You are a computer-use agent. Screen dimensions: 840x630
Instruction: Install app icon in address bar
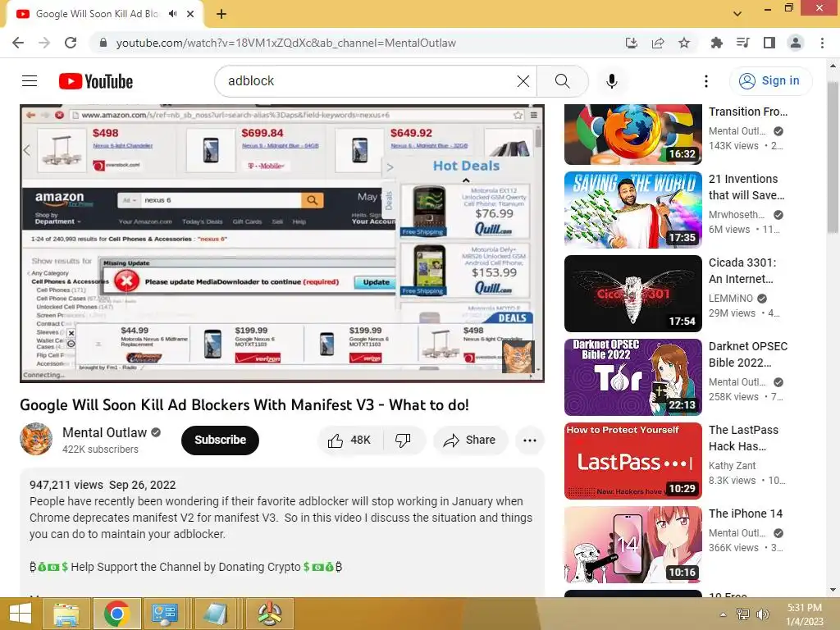pyautogui.click(x=632, y=43)
